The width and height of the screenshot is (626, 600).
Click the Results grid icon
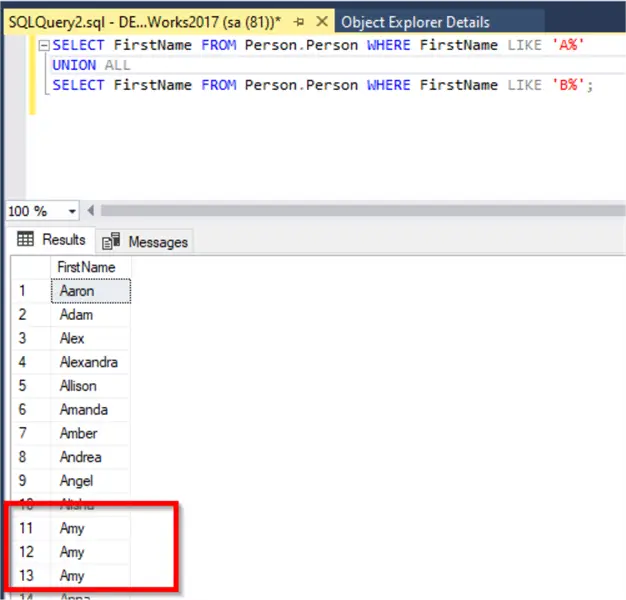[26, 240]
